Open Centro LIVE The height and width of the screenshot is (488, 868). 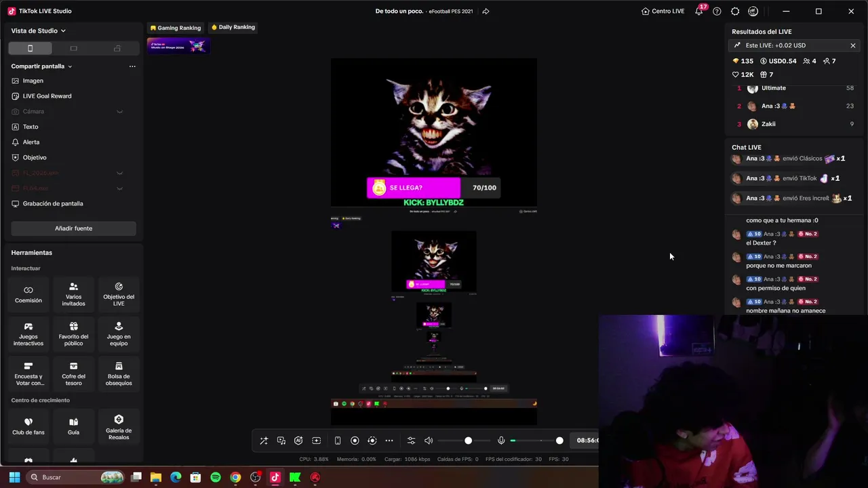tap(663, 11)
